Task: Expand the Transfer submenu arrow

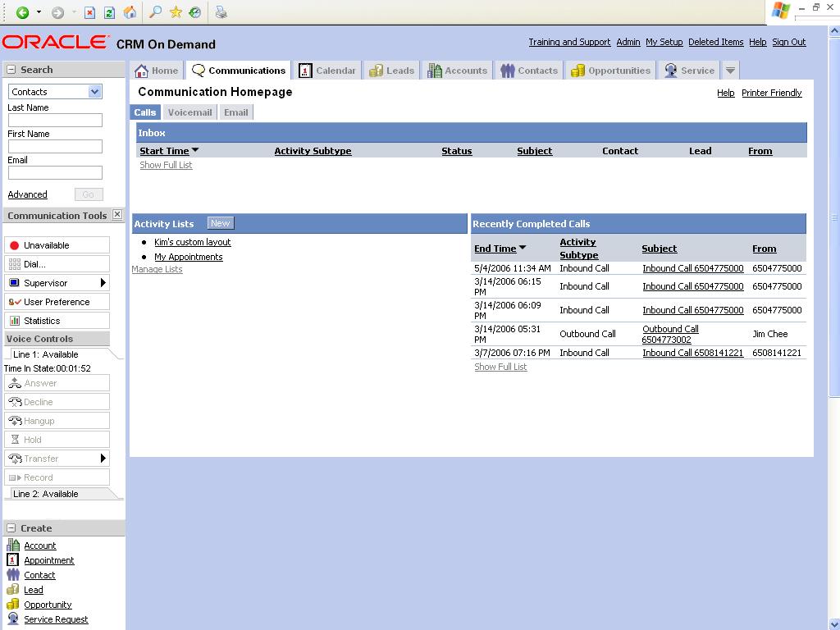Action: (x=103, y=459)
